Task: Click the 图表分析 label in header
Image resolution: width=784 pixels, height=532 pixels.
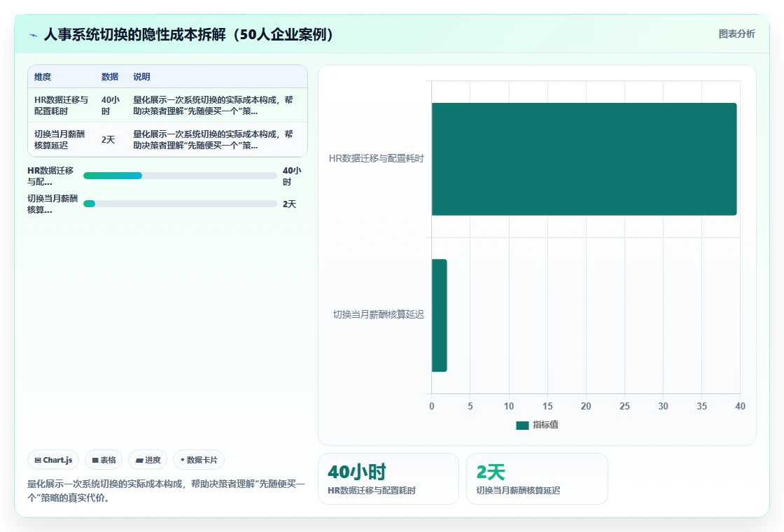Action: click(736, 34)
